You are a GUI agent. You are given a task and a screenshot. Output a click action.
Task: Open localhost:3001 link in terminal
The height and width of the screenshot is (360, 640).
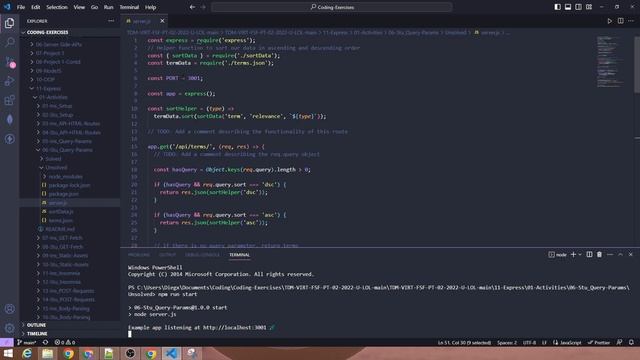tap(234, 327)
